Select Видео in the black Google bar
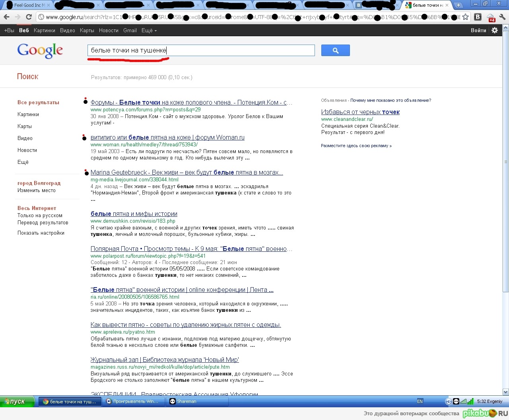This screenshot has width=509, height=420. (x=68, y=30)
